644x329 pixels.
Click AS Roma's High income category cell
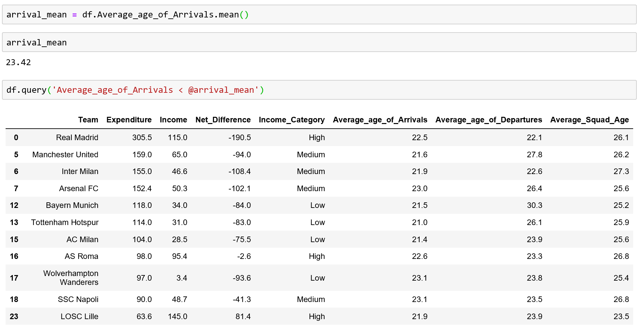317,256
